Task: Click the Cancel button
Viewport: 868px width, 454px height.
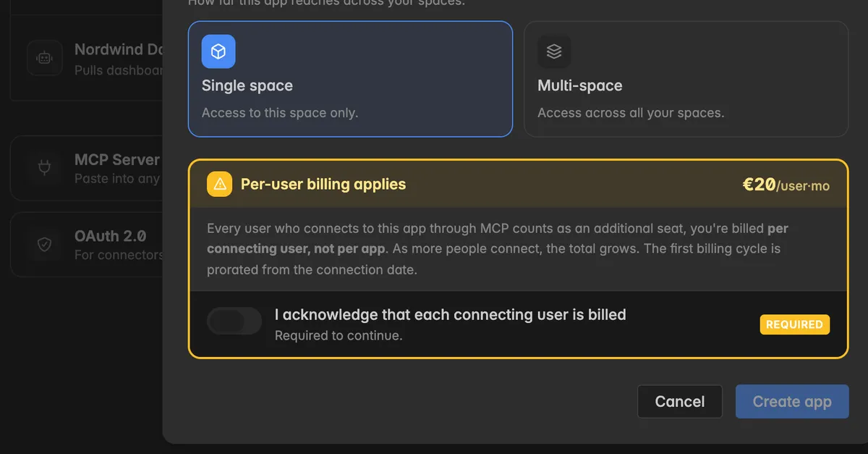Action: (680, 401)
